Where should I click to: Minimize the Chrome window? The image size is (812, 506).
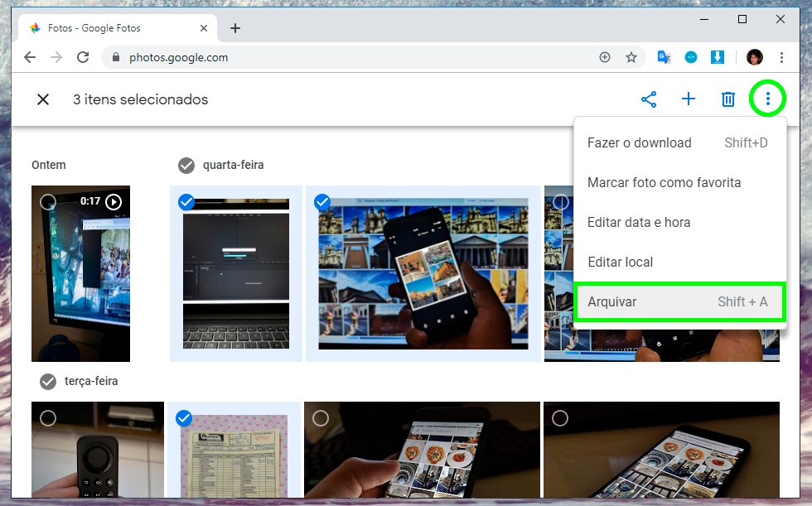point(703,19)
